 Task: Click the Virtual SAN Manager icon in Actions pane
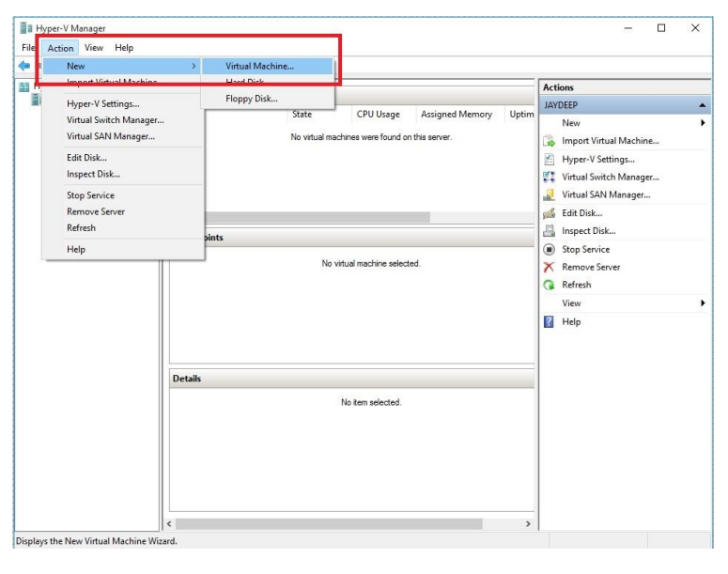(x=550, y=195)
